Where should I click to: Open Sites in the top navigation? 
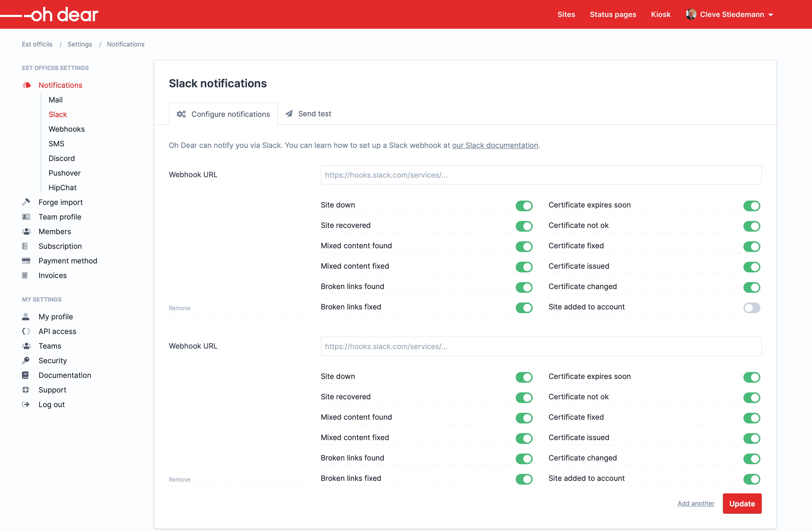566,14
